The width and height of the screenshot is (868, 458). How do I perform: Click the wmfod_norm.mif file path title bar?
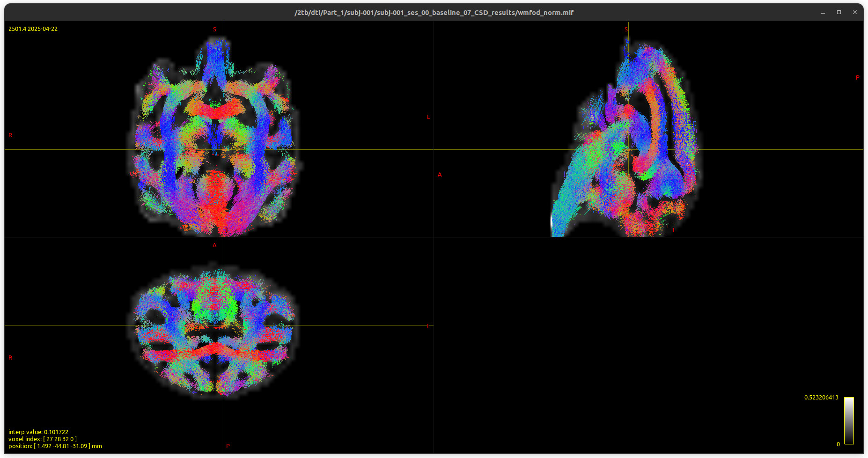(434, 13)
